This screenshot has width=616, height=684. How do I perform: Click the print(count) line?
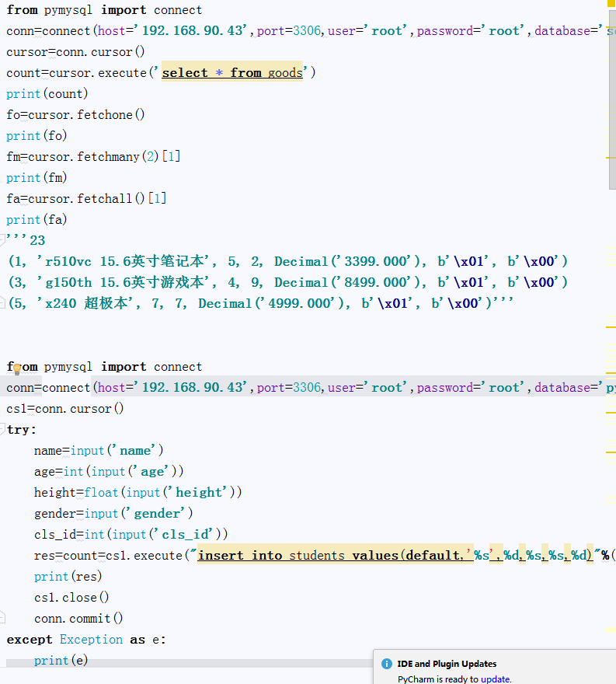coord(47,93)
